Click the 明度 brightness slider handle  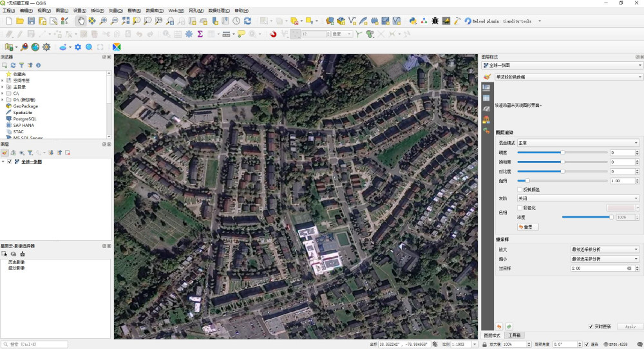click(x=562, y=153)
